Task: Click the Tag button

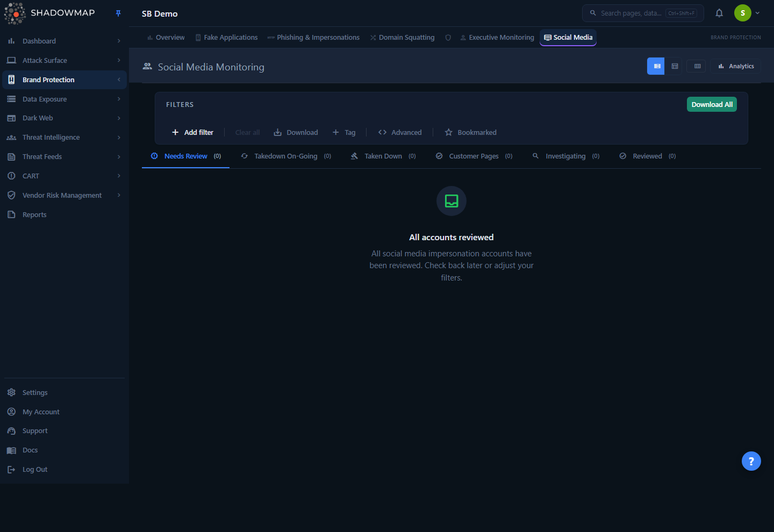Action: click(344, 132)
